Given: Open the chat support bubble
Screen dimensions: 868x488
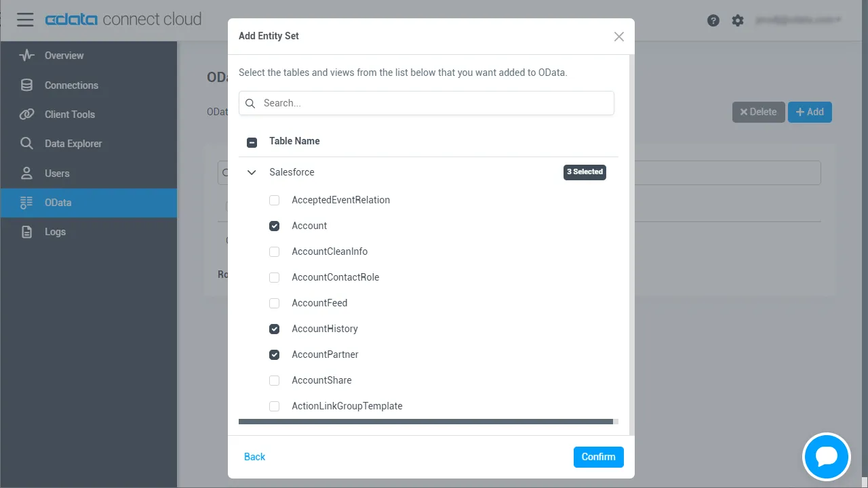Looking at the screenshot, I should tap(826, 457).
